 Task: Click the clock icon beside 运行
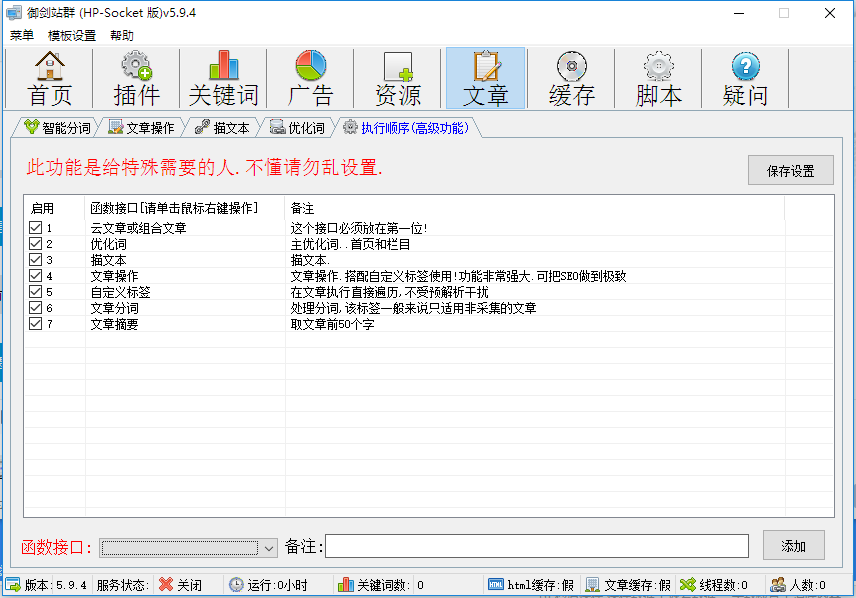point(236,584)
